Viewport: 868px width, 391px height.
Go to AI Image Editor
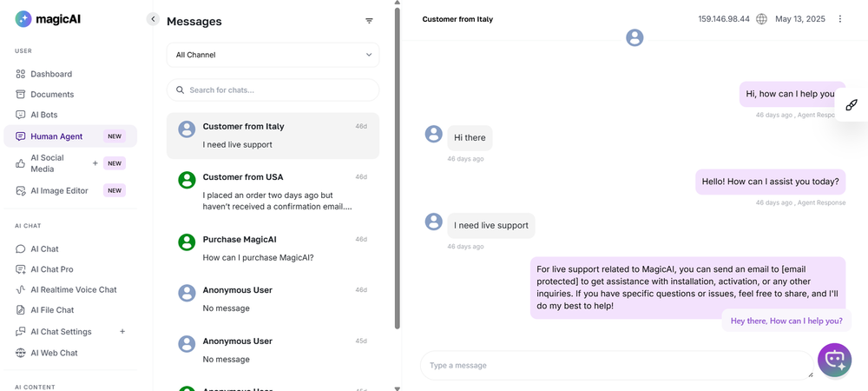[x=59, y=190]
